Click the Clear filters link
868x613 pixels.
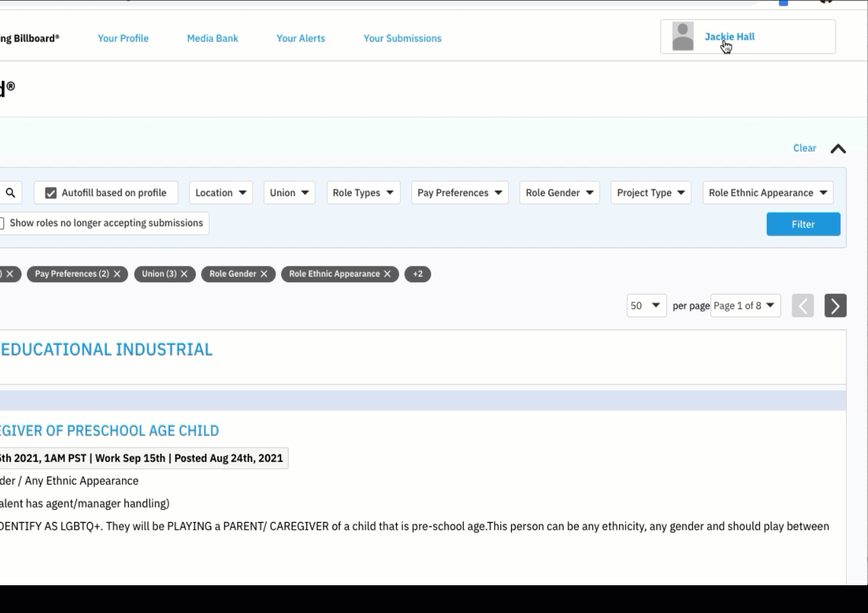tap(804, 148)
